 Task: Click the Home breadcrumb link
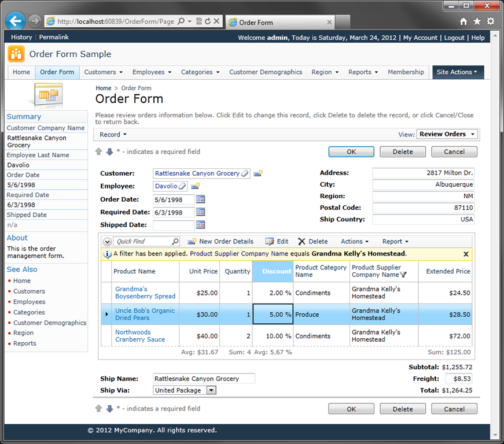point(103,88)
